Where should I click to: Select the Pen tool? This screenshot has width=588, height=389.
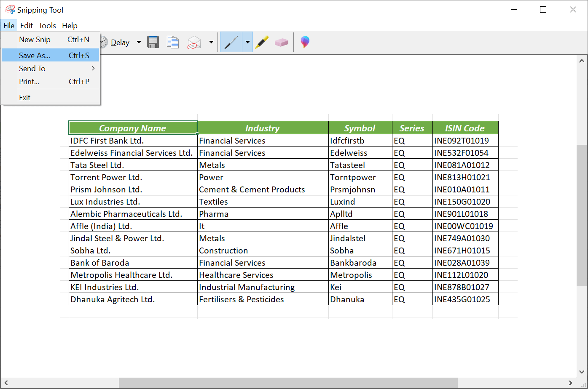click(x=231, y=42)
